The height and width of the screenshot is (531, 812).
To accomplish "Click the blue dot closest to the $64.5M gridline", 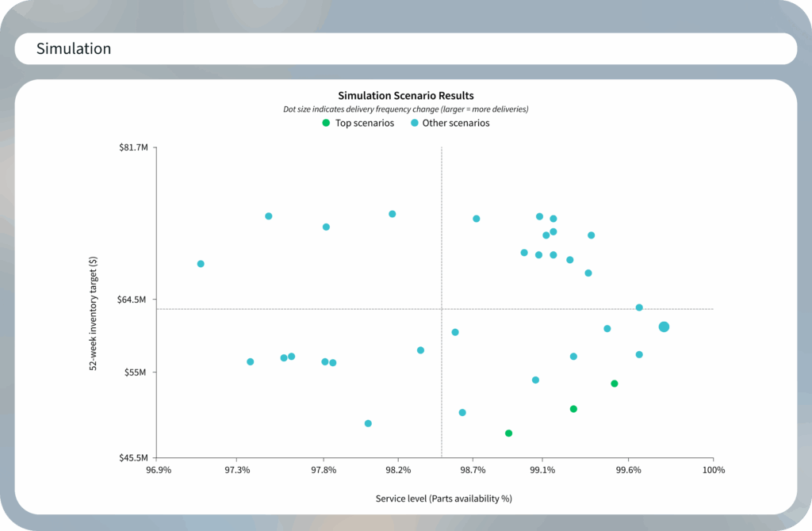I will click(x=639, y=308).
